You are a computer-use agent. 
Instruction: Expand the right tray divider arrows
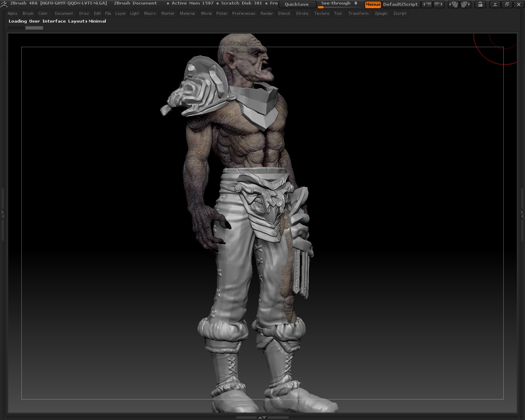(522, 214)
